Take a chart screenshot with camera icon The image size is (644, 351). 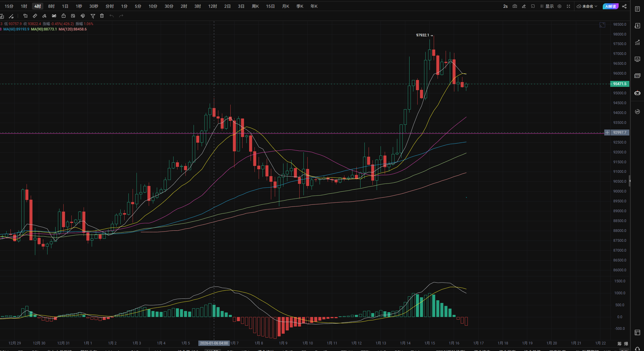(x=515, y=6)
